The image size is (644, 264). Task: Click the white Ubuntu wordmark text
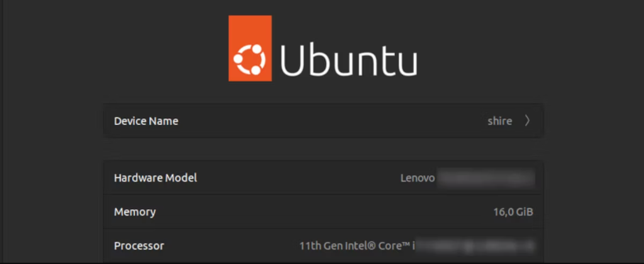(x=348, y=59)
